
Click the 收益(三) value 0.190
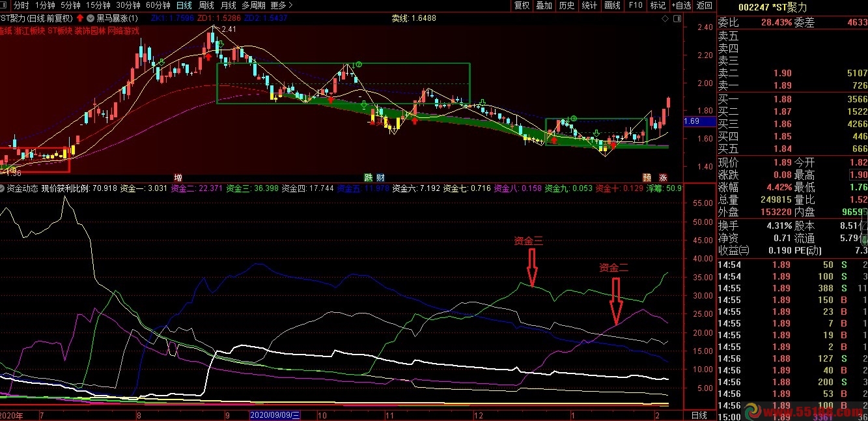[x=779, y=250]
